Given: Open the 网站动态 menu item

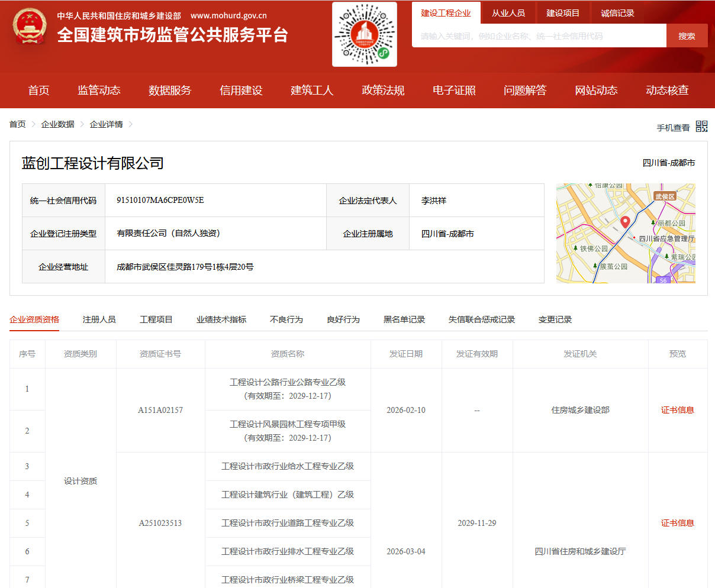Looking at the screenshot, I should pyautogui.click(x=596, y=91).
